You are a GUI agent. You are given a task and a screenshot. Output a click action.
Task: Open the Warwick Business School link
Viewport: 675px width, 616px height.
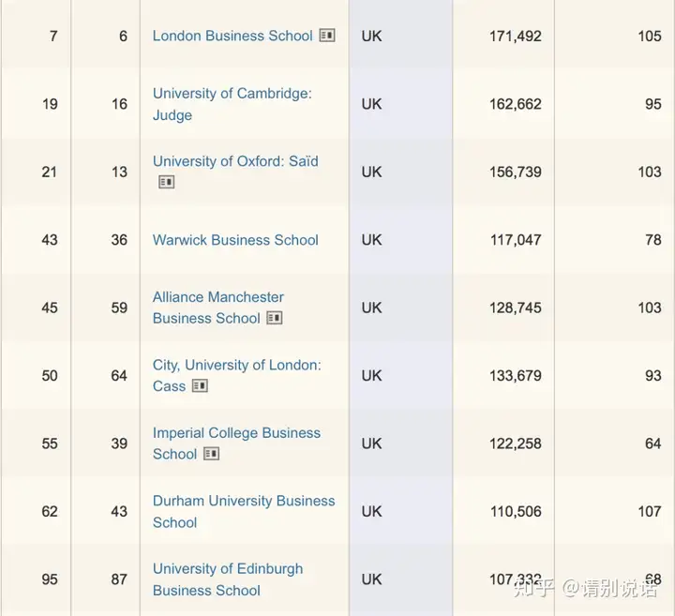235,240
